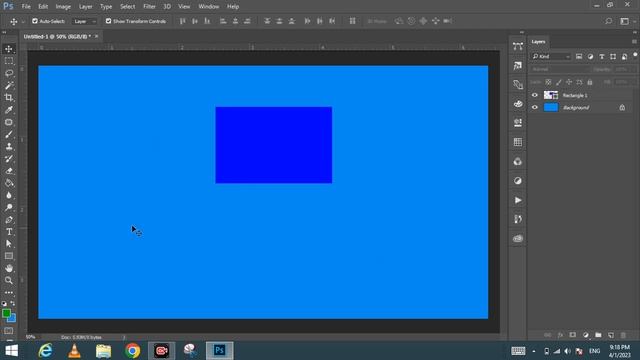Viewport: 640px width, 360px height.
Task: Select the Clone Stamp tool
Action: tap(9, 147)
